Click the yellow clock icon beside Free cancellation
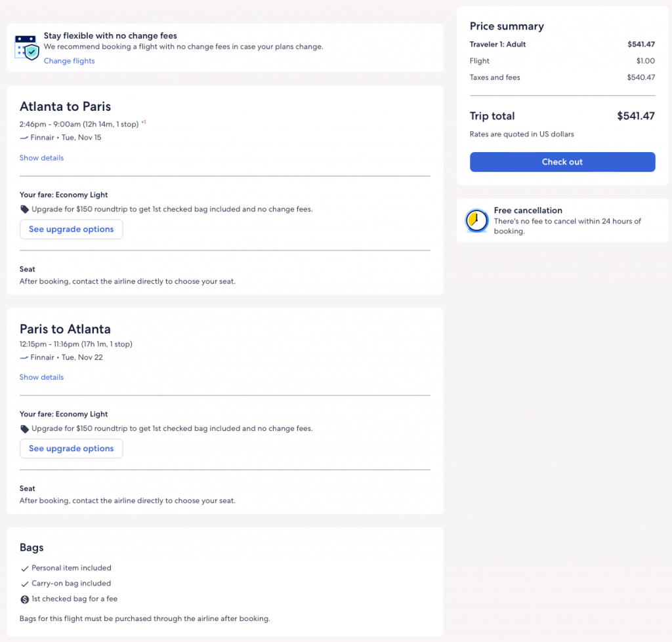The image size is (672, 642). click(x=476, y=221)
